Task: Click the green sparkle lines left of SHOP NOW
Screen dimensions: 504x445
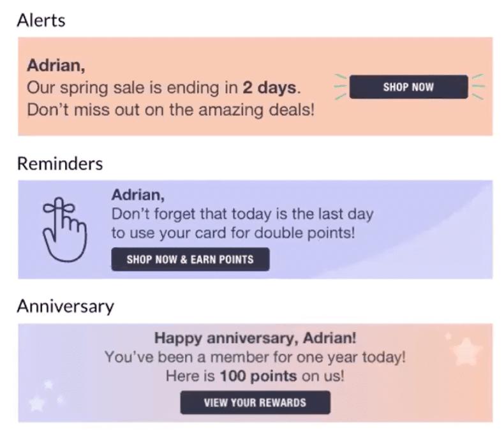Action: tap(340, 87)
